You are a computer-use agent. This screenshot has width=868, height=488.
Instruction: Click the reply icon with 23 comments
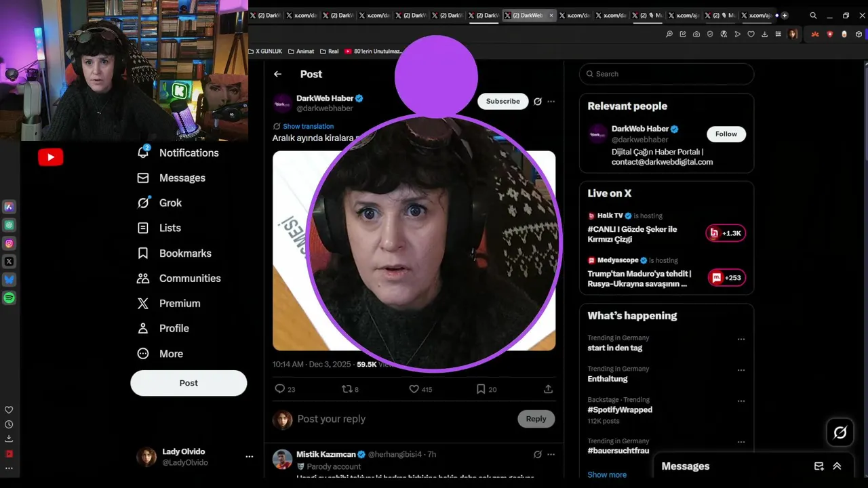[x=285, y=389]
